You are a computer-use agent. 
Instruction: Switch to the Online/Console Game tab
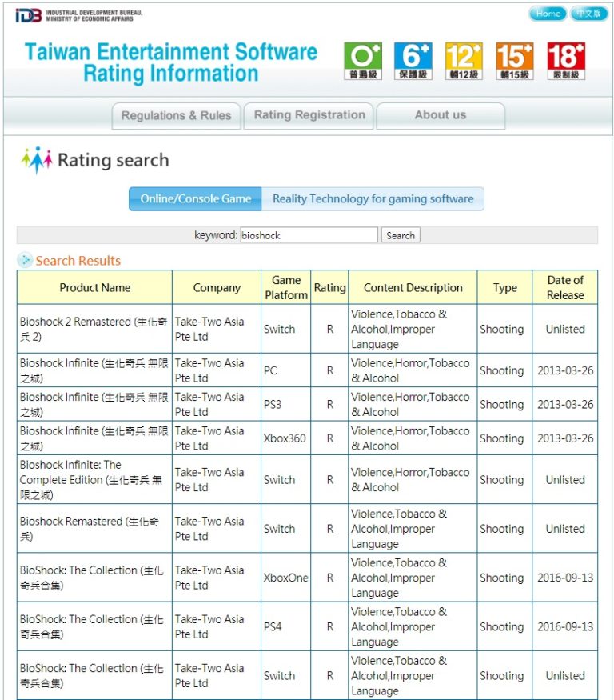195,199
